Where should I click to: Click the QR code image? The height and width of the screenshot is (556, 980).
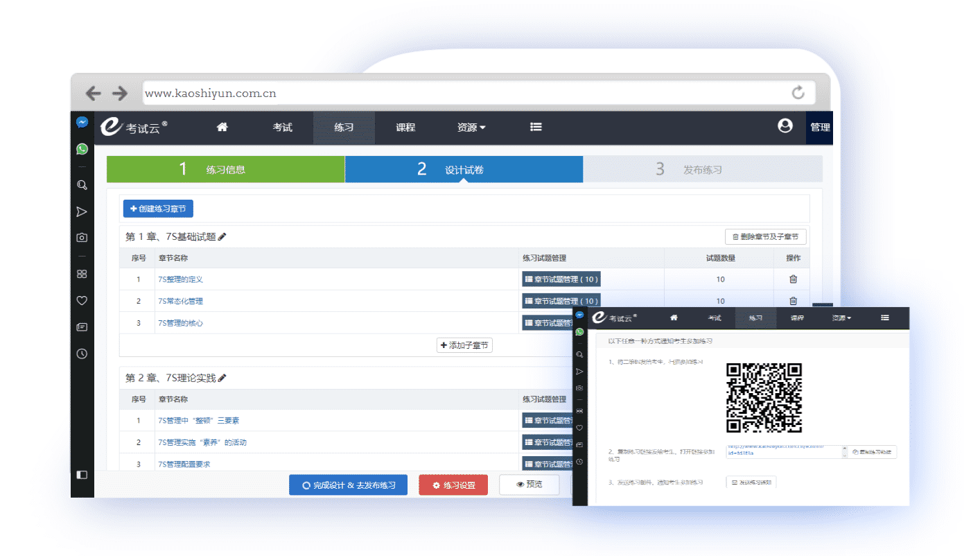[x=764, y=398]
